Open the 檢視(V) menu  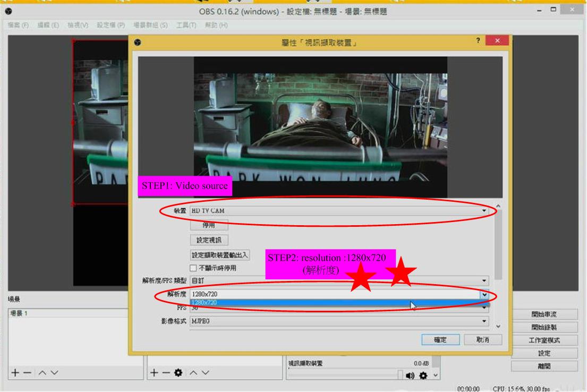pyautogui.click(x=78, y=25)
